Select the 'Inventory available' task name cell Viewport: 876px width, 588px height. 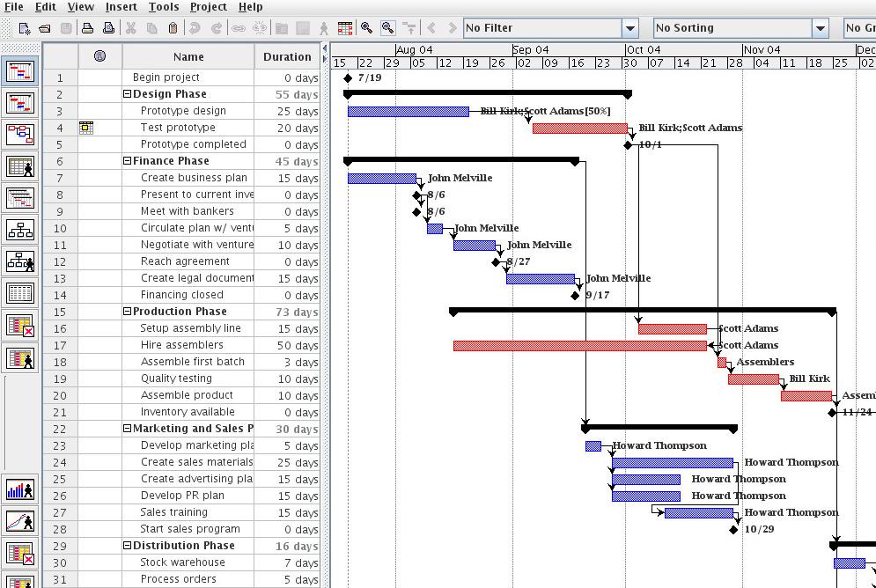[x=188, y=412]
